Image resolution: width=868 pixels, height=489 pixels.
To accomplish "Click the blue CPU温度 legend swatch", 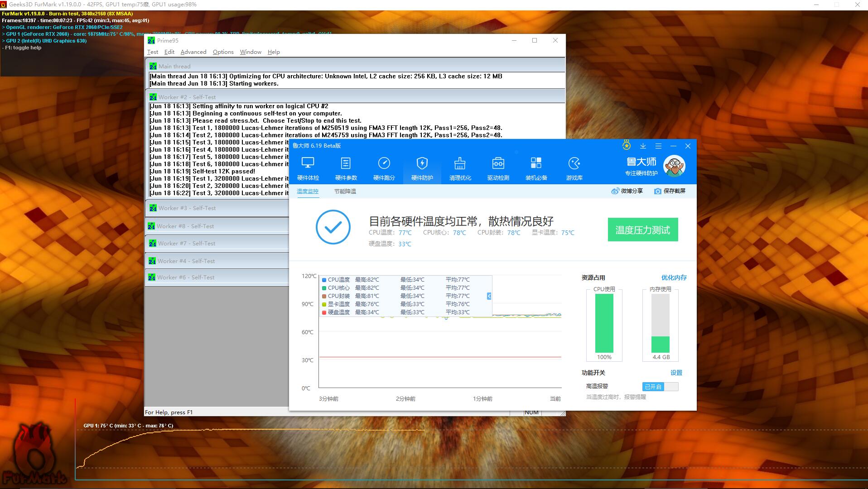I will coord(324,280).
